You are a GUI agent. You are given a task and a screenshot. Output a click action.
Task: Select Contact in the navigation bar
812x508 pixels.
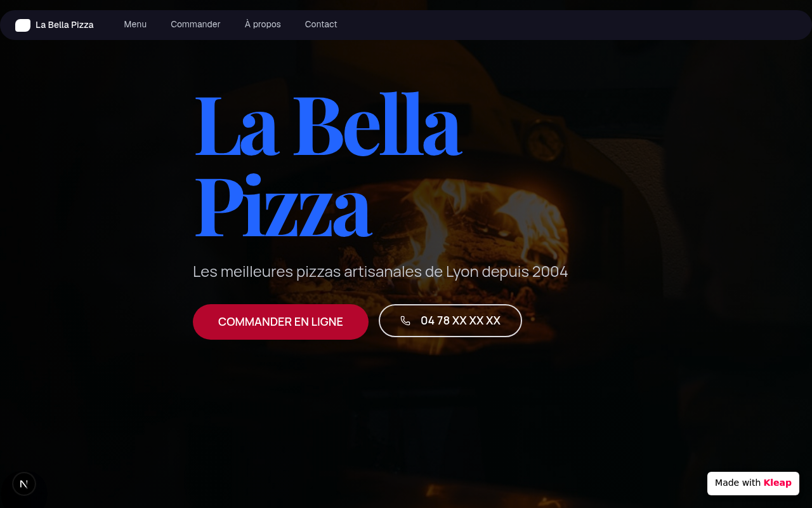click(321, 24)
